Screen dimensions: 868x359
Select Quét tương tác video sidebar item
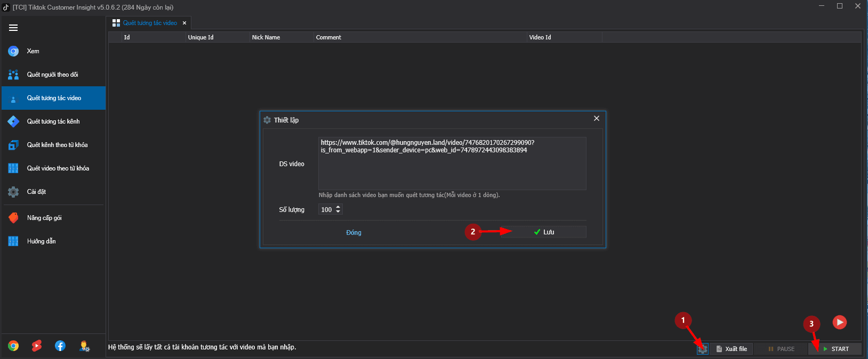54,98
